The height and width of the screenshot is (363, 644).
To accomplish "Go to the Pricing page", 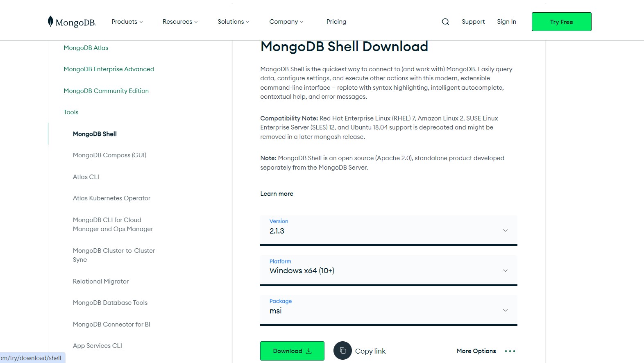I will [x=336, y=22].
